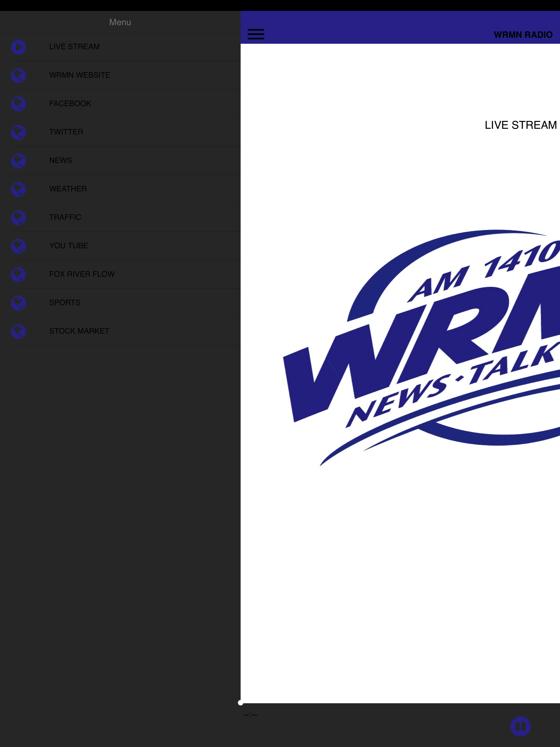Go to the YOU TUBE menu entry
The height and width of the screenshot is (747, 560).
[x=120, y=246]
